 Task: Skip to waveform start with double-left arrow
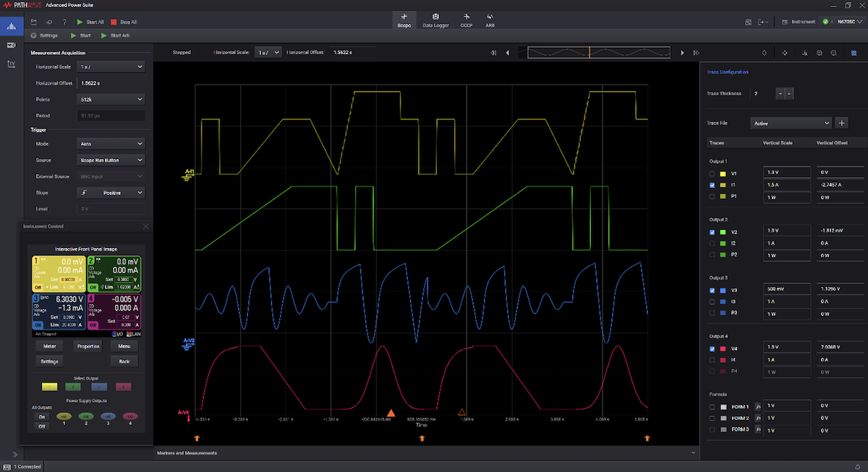coord(493,53)
